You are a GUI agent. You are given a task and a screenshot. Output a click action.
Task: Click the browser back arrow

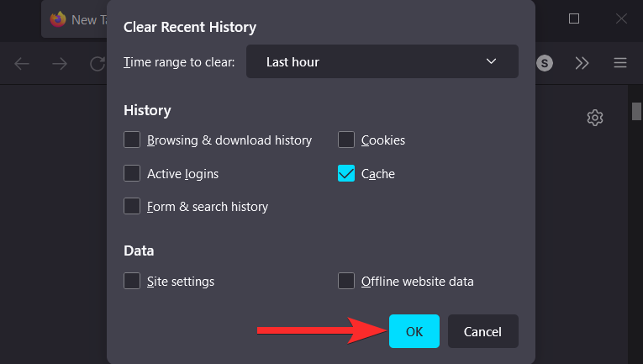click(x=22, y=63)
